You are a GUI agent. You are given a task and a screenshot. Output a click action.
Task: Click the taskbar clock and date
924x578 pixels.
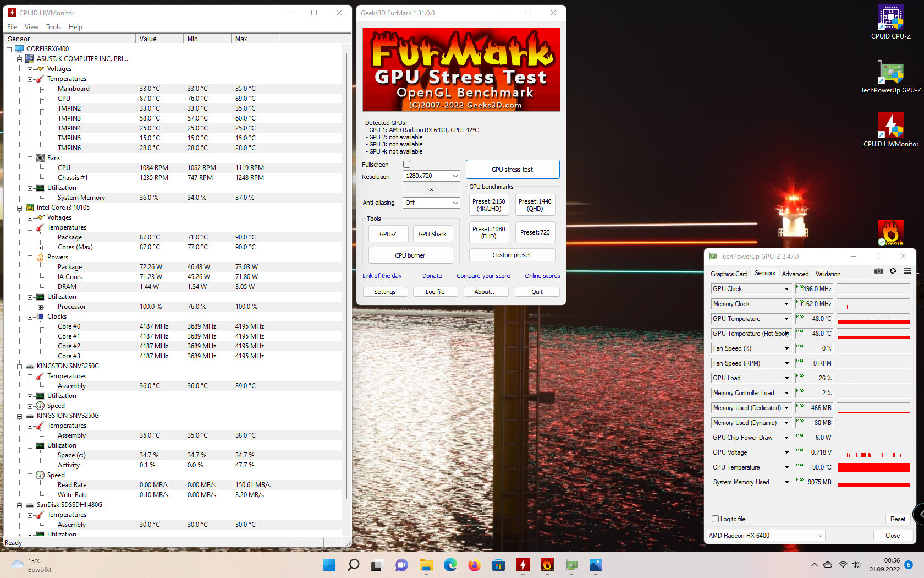click(x=884, y=565)
